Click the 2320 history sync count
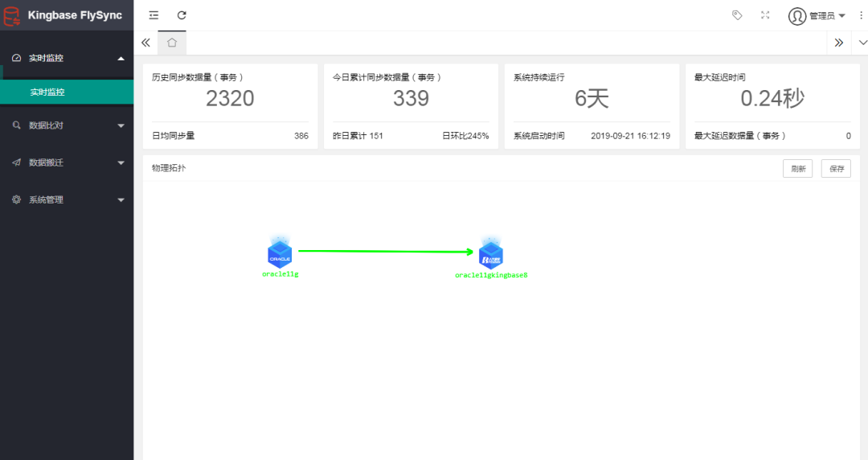868x460 pixels. tap(231, 99)
